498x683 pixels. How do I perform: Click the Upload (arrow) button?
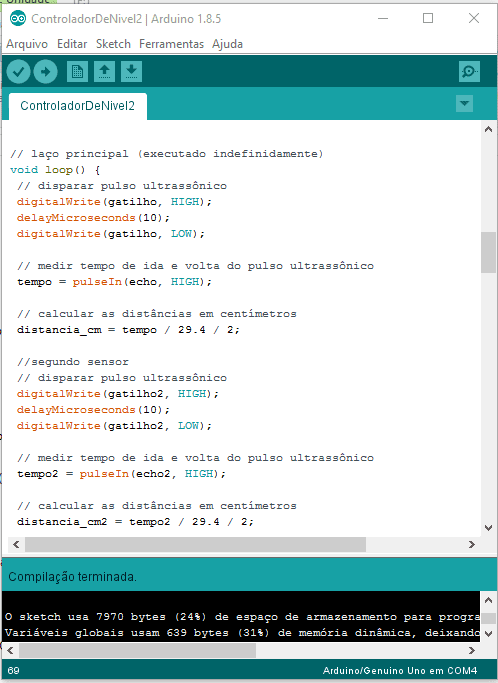(45, 71)
